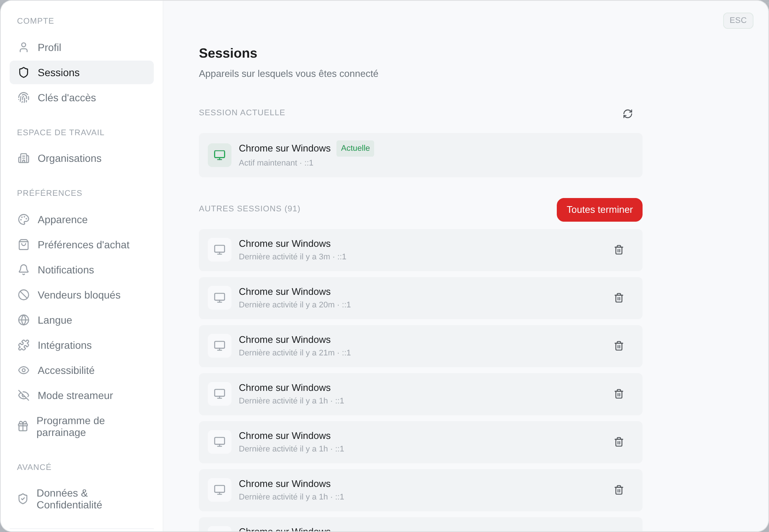
Task: Click the SESSION ACTUELLE heading
Action: [x=242, y=113]
